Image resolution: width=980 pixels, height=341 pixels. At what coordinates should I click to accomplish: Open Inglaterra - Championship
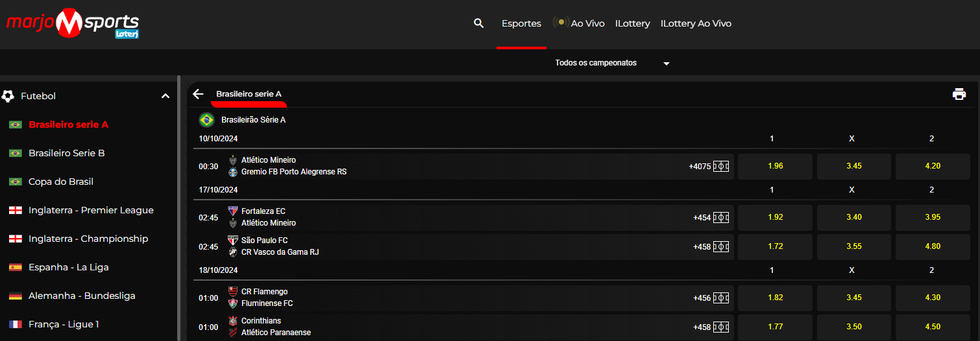click(x=88, y=239)
